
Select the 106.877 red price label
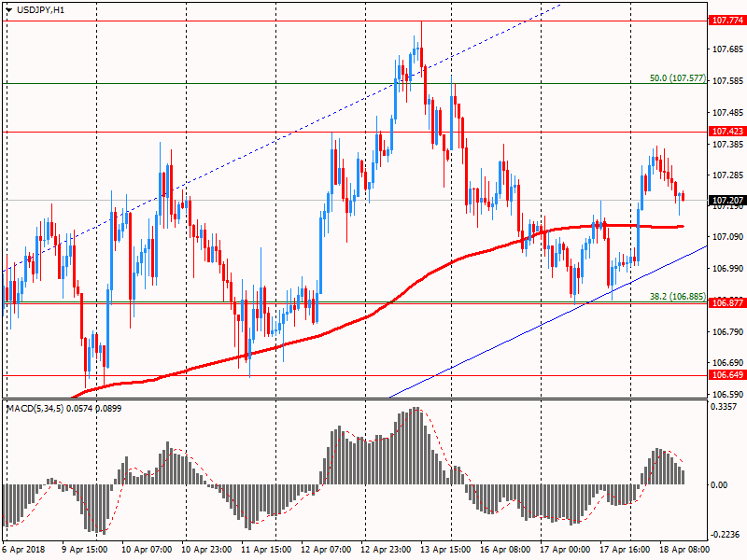tap(727, 302)
